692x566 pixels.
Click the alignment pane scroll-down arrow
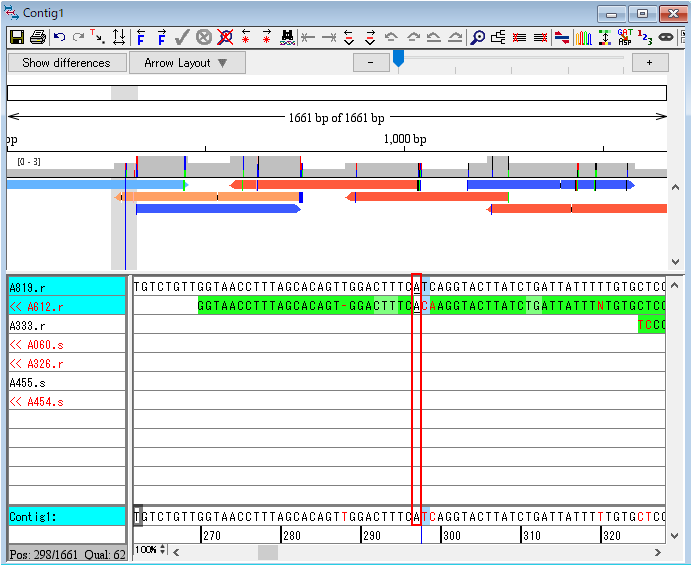[x=674, y=536]
